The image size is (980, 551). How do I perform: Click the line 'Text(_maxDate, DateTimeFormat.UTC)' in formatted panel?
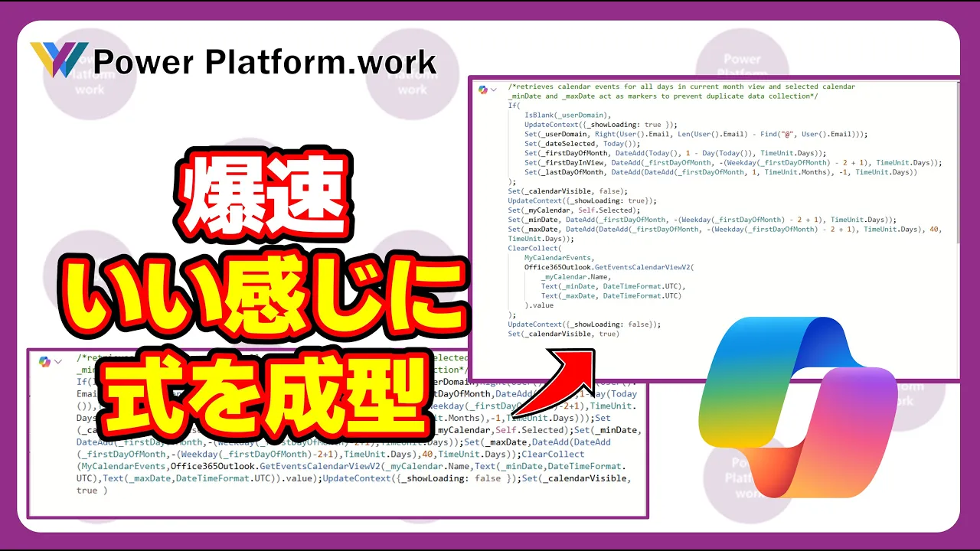[611, 295]
